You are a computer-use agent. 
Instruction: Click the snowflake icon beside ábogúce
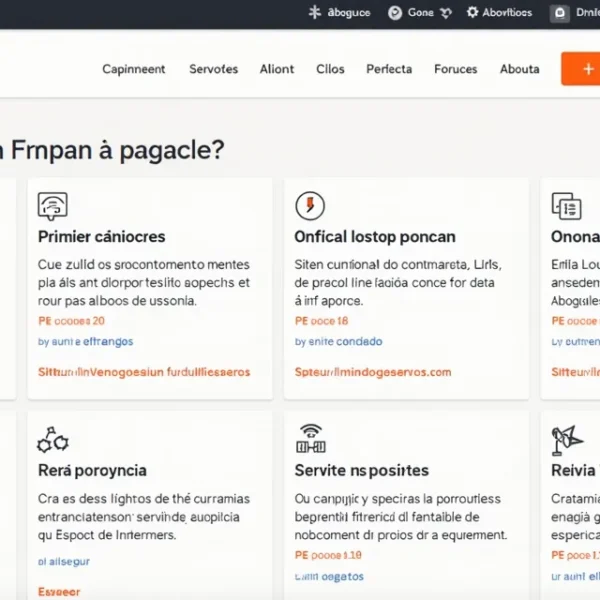click(x=314, y=13)
